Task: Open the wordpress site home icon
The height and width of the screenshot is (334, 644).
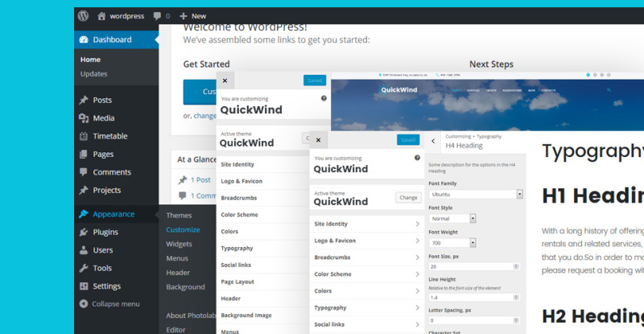Action: (x=101, y=16)
